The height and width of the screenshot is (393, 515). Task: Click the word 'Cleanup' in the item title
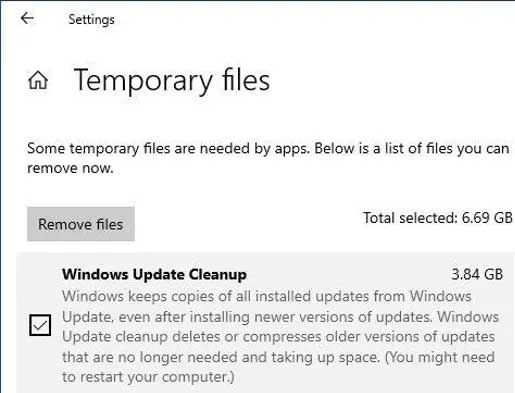click(218, 275)
